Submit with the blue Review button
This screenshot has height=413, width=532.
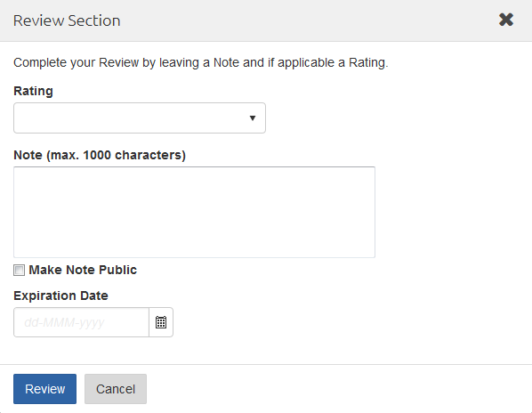click(x=44, y=389)
